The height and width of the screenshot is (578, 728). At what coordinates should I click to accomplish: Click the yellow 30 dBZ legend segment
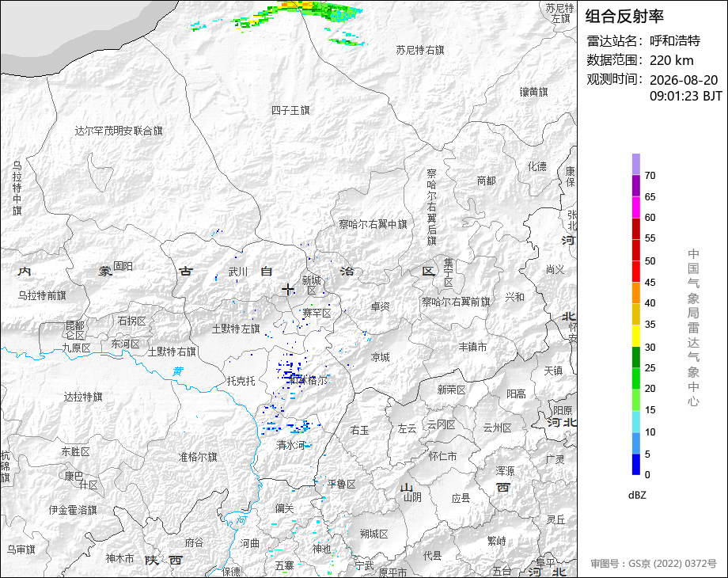636,336
